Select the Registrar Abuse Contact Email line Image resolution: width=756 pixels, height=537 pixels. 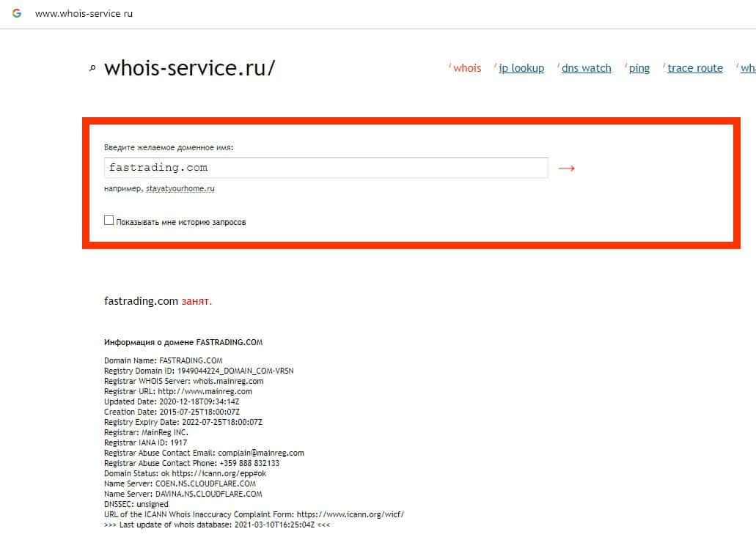click(204, 453)
